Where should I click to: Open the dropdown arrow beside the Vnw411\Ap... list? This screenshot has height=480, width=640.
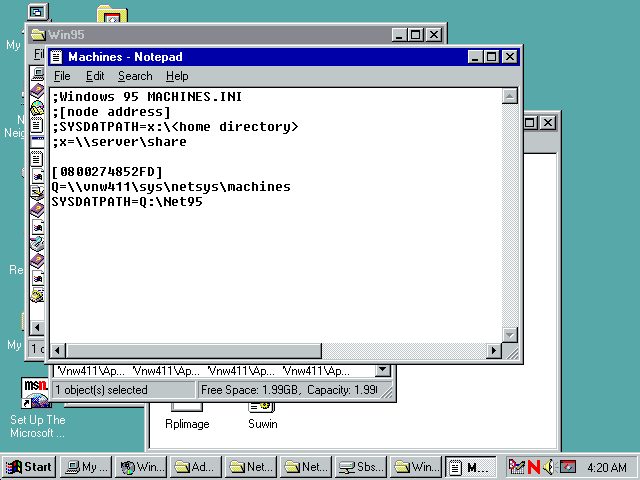(x=383, y=370)
